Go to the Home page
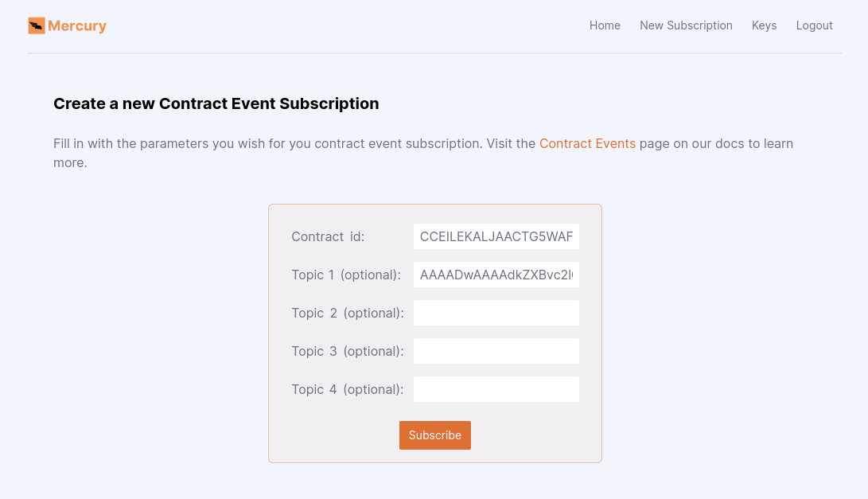Viewport: 868px width, 499px height. [605, 25]
